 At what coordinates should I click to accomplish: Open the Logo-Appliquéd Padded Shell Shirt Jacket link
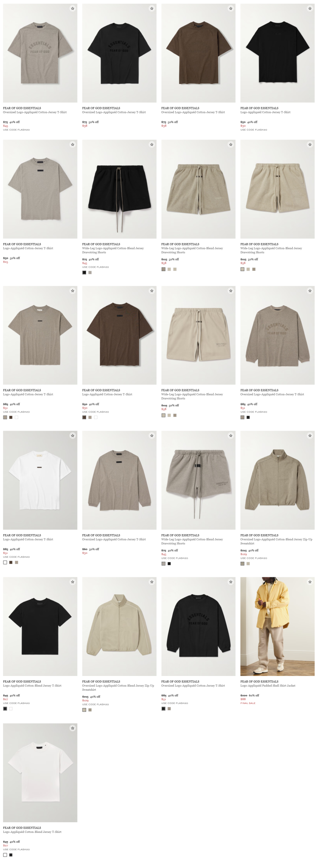click(x=268, y=685)
